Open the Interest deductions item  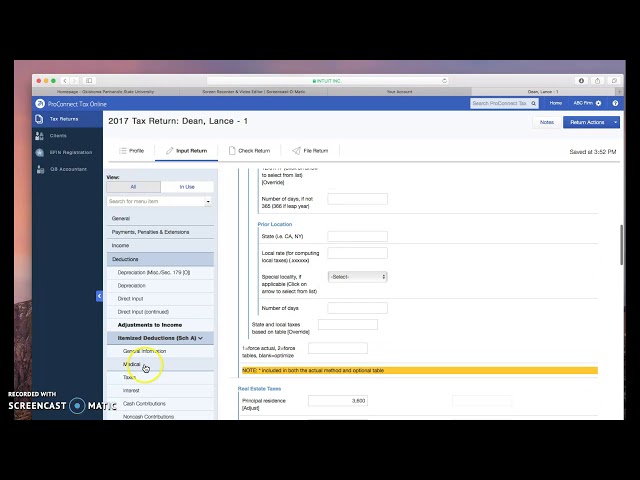pos(160,390)
